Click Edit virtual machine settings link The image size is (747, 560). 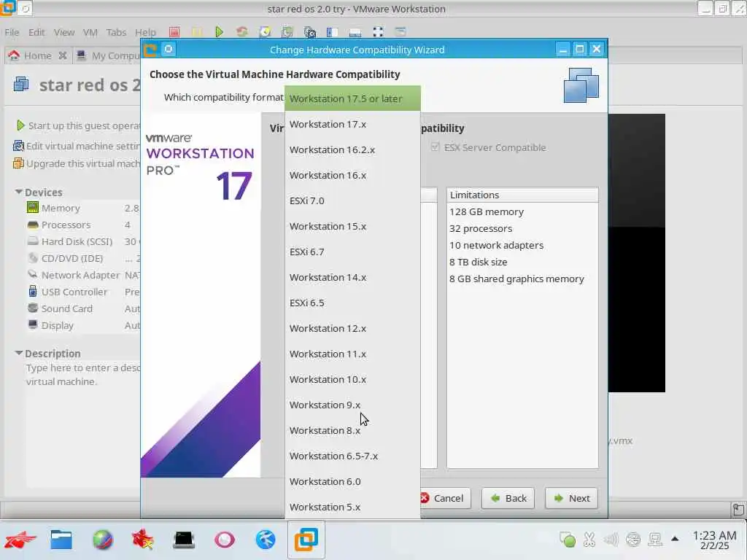(77, 146)
